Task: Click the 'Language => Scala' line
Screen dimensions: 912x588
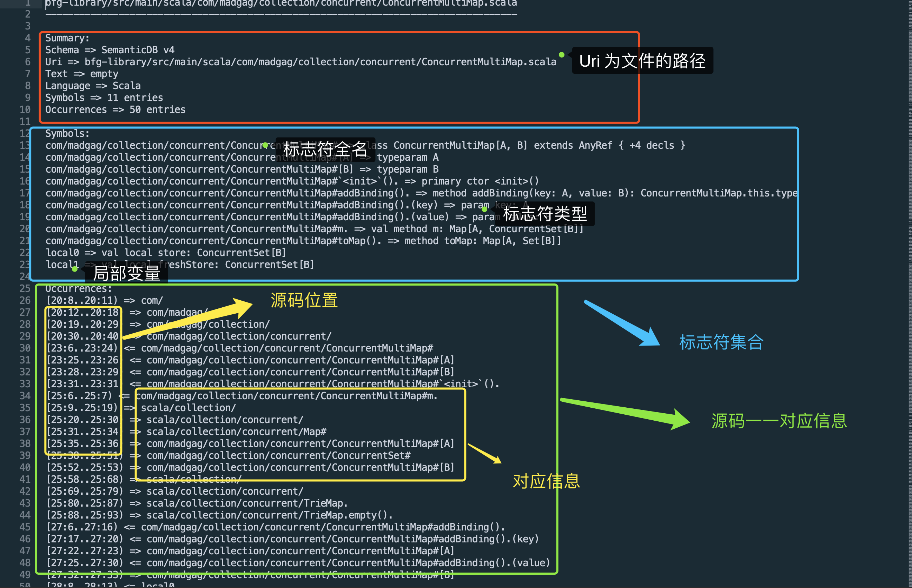Action: click(x=93, y=86)
